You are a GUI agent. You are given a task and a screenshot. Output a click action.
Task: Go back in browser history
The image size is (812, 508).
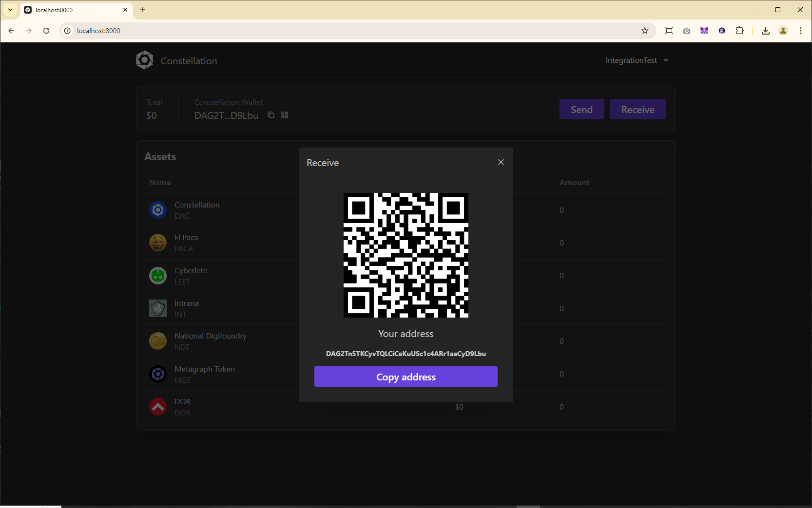point(11,31)
